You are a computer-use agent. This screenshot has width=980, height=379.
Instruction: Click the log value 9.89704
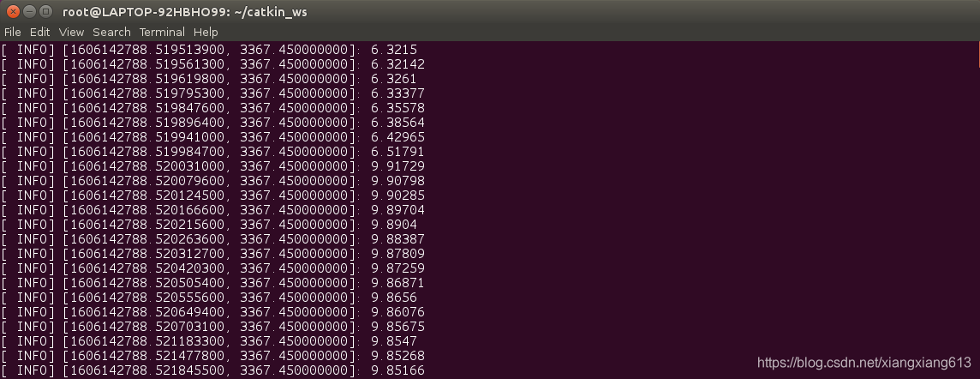tap(397, 209)
